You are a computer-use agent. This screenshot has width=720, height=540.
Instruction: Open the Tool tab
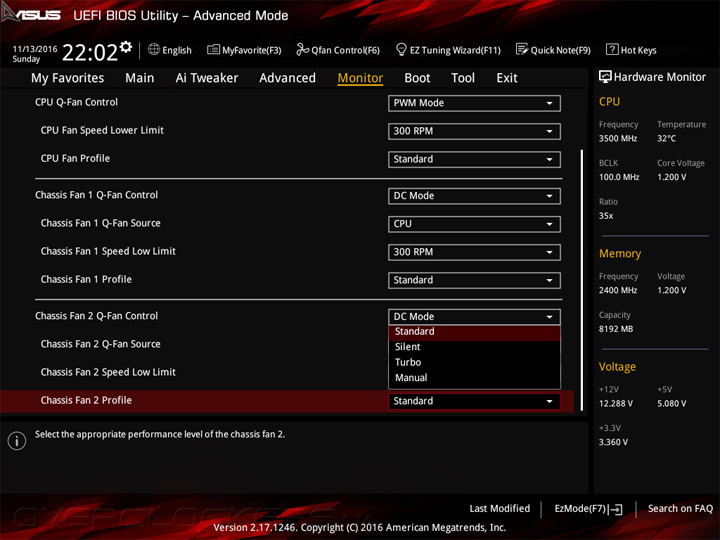463,78
